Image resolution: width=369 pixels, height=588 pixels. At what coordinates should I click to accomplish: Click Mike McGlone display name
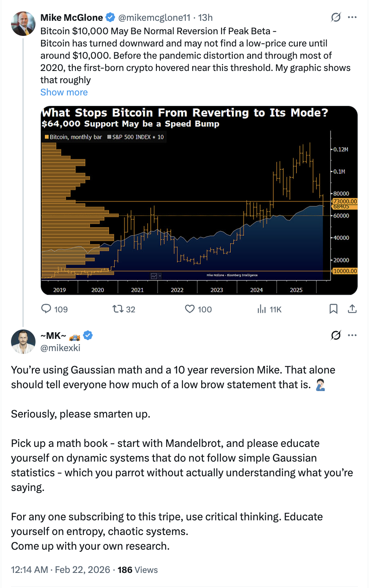tap(71, 18)
